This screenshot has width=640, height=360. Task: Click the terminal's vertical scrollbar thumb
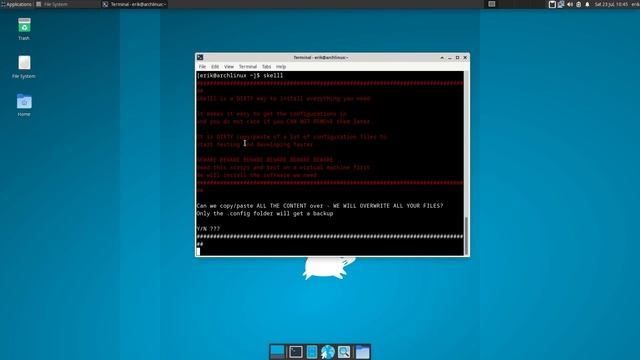point(466,236)
